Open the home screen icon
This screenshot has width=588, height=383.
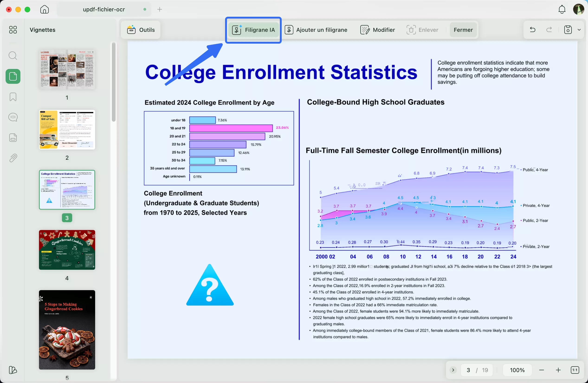45,9
